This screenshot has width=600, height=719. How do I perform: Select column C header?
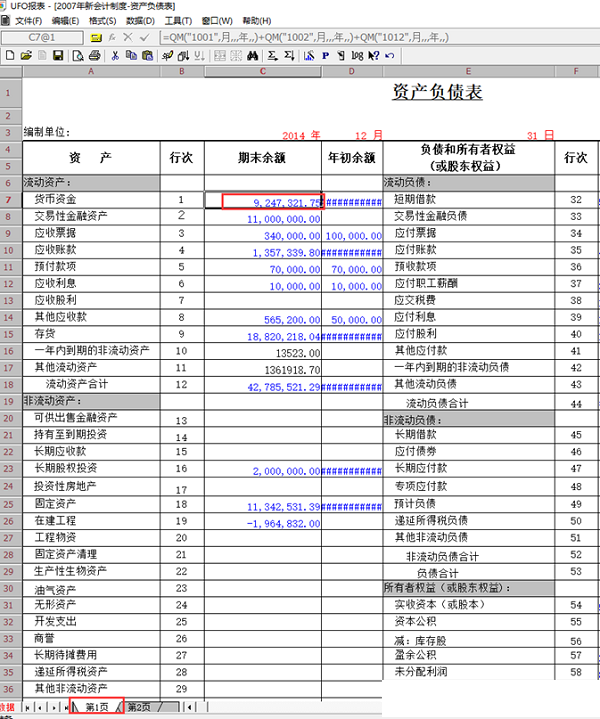click(263, 71)
